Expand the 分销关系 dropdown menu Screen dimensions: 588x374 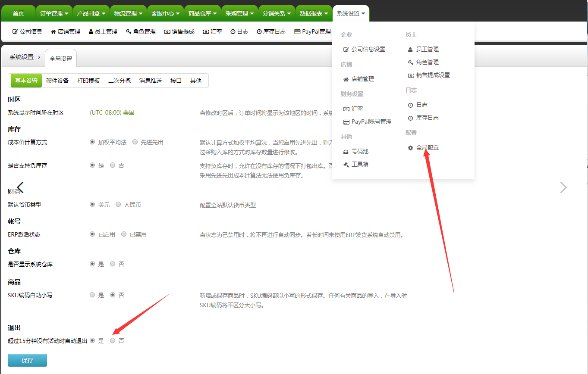point(277,13)
